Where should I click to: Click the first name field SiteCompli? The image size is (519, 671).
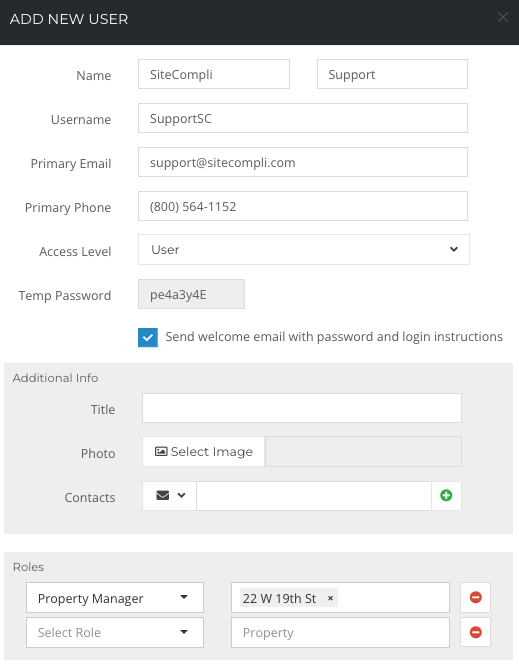214,74
